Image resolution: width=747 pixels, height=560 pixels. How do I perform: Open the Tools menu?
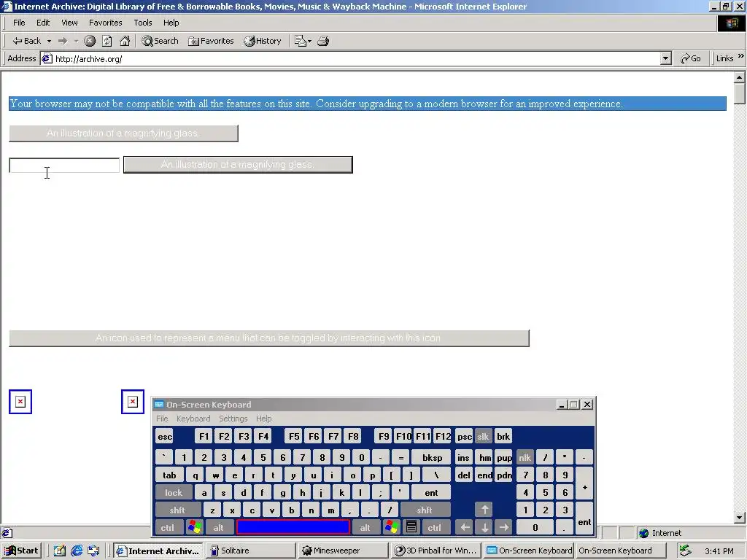[x=142, y=23]
